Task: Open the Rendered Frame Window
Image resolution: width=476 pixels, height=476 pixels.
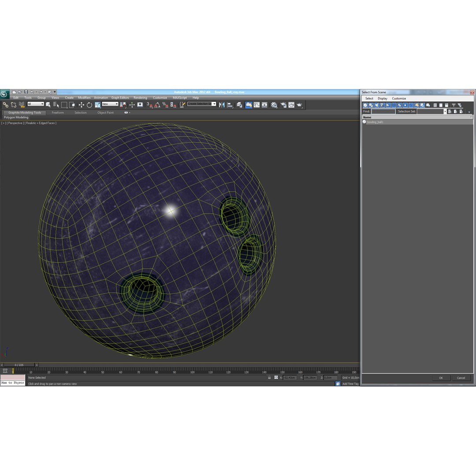Action: [291, 105]
